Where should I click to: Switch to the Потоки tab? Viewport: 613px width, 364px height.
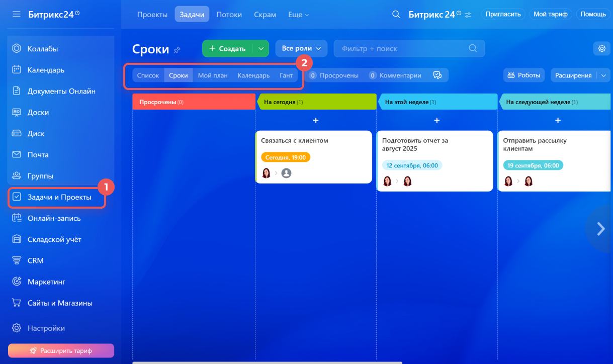coord(229,15)
